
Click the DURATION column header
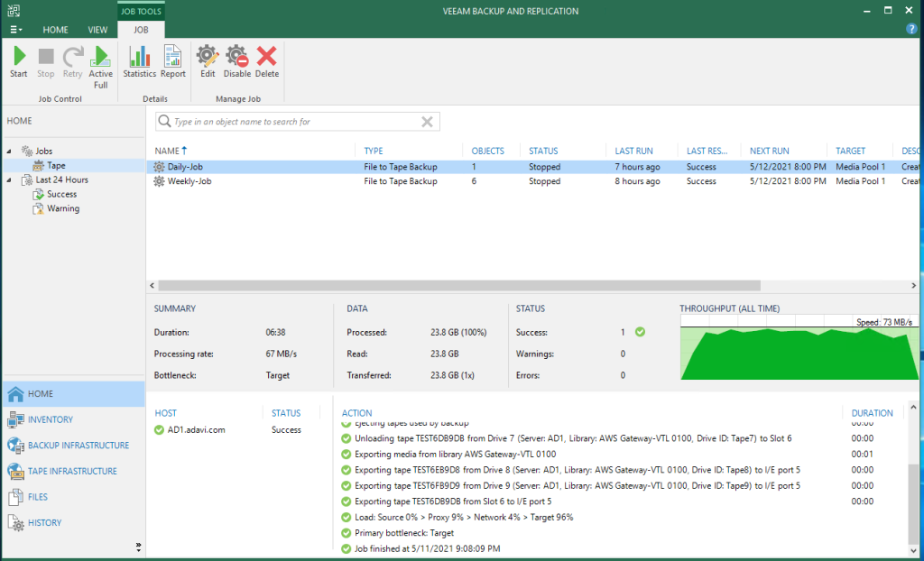pos(873,413)
